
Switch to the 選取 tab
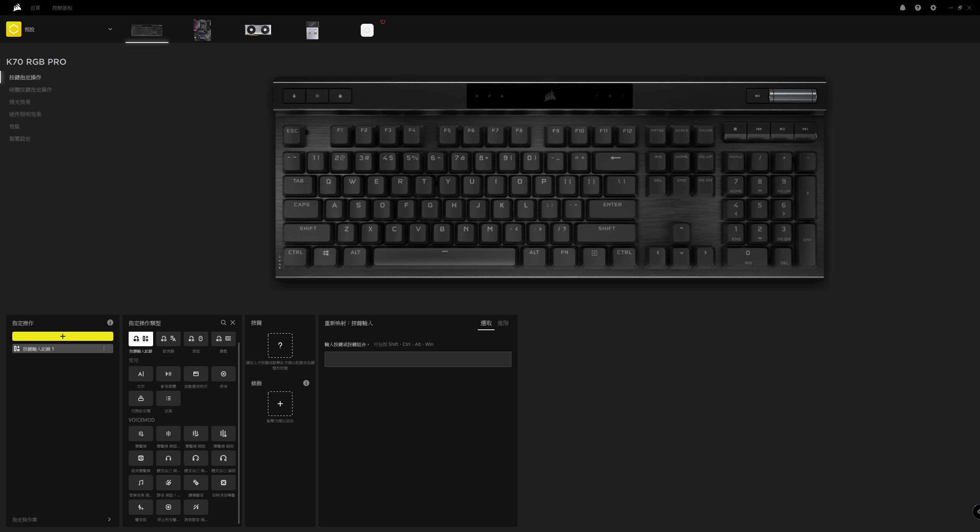click(486, 323)
